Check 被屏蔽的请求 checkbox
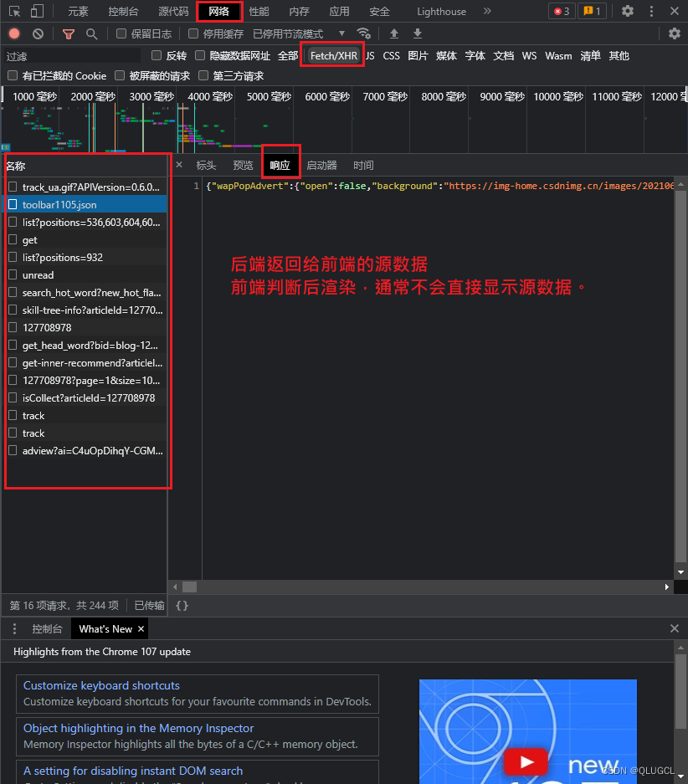 pyautogui.click(x=120, y=75)
